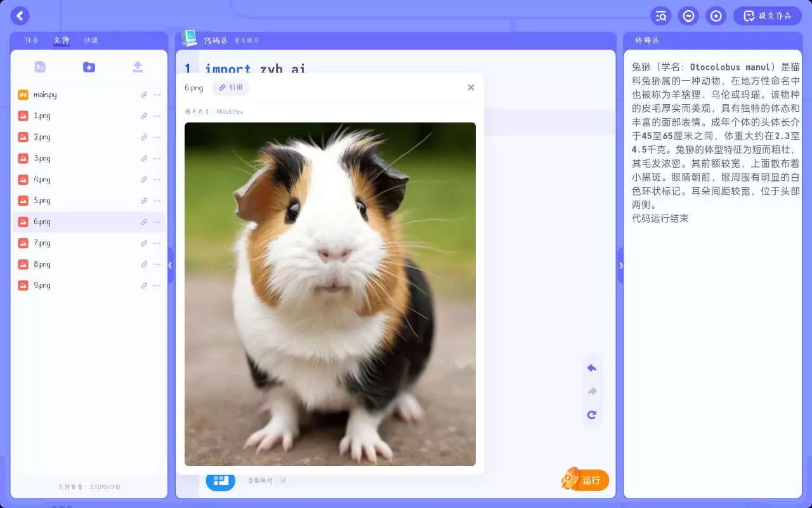The height and width of the screenshot is (508, 812).
Task: Close the 6.png image preview
Action: [x=471, y=88]
